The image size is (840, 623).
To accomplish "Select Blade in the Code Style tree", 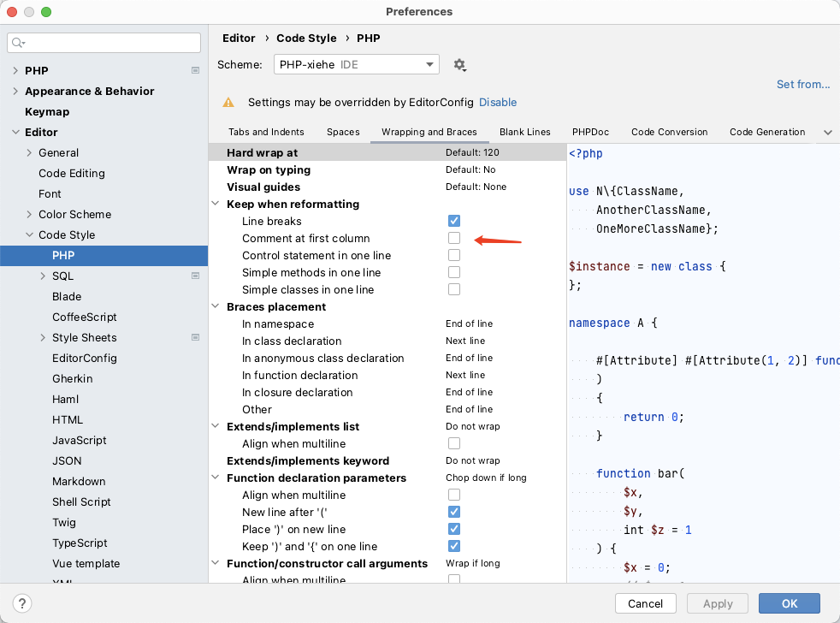I will [67, 296].
